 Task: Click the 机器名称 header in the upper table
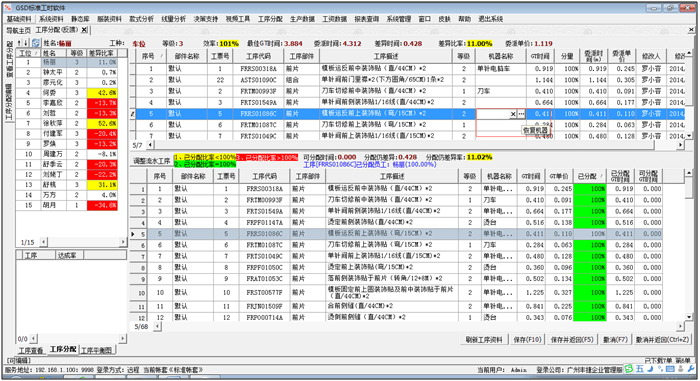pyautogui.click(x=500, y=56)
